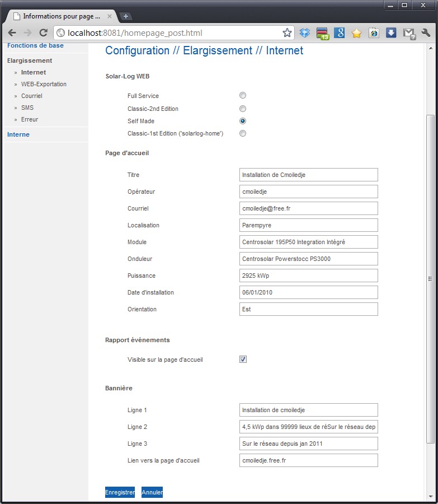Click the scrollbar up arrow
The height and width of the screenshot is (504, 438).
coord(430,48)
